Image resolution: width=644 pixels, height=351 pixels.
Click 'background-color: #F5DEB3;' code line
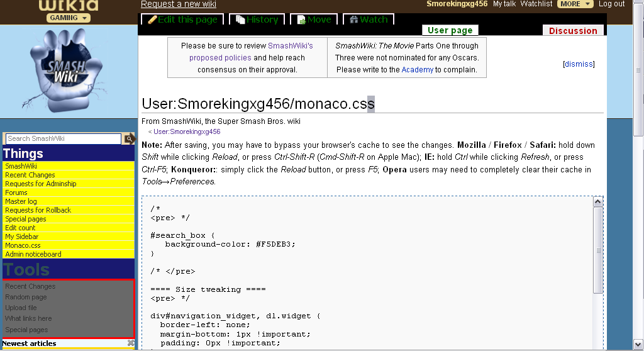[x=230, y=244]
